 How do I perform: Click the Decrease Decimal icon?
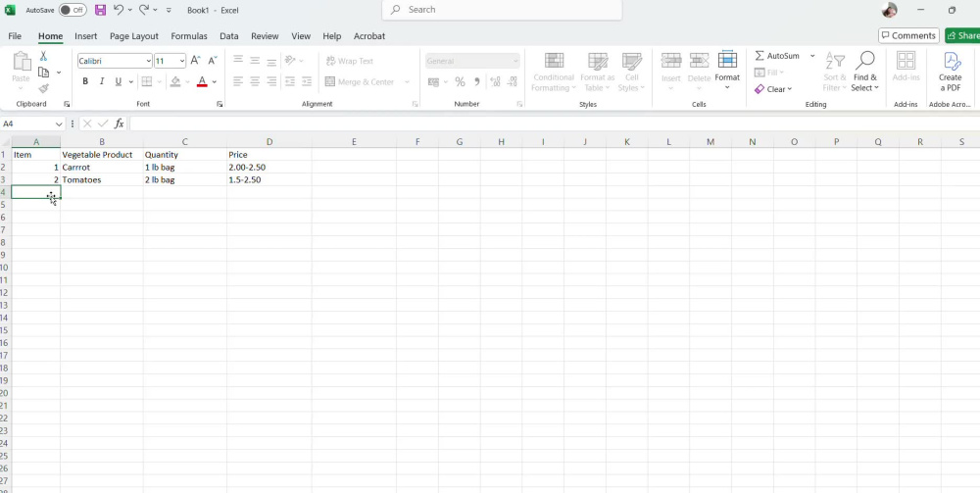point(512,82)
